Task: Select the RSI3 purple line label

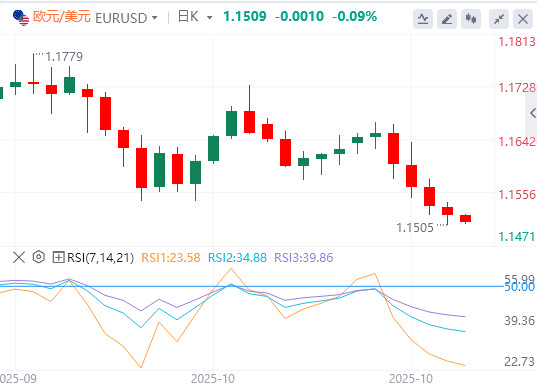Action: (304, 257)
